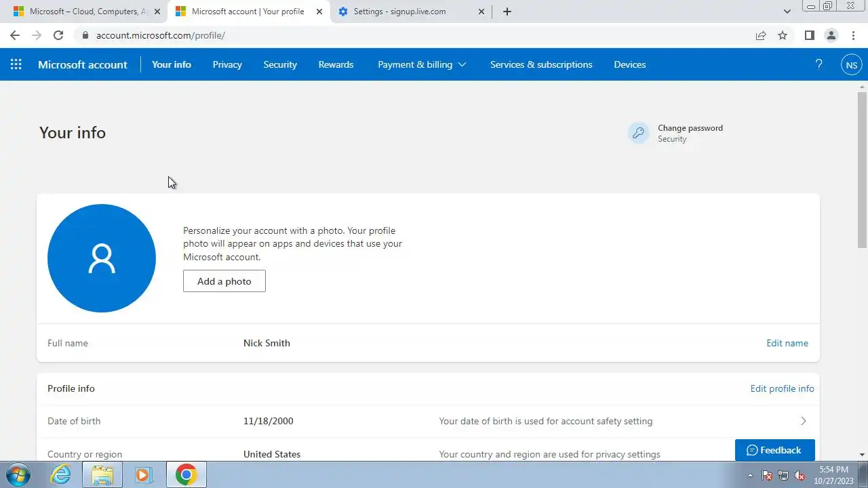Open the Security nav item

click(x=280, y=64)
